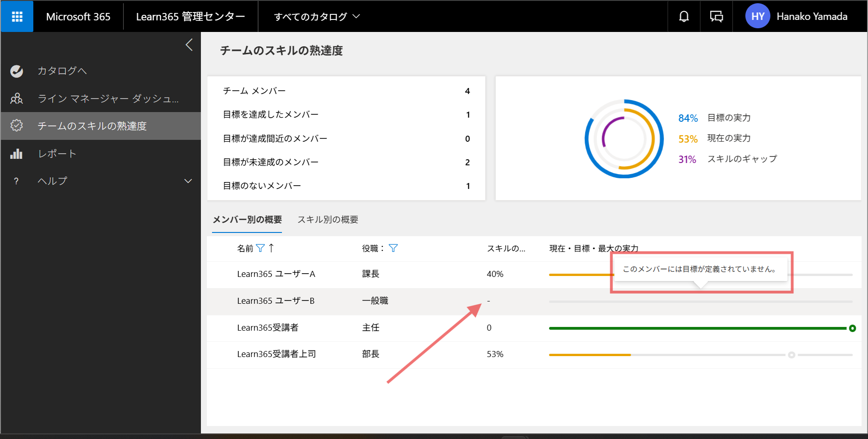Image resolution: width=868 pixels, height=439 pixels.
Task: Open レポート in the sidebar
Action: (101, 153)
